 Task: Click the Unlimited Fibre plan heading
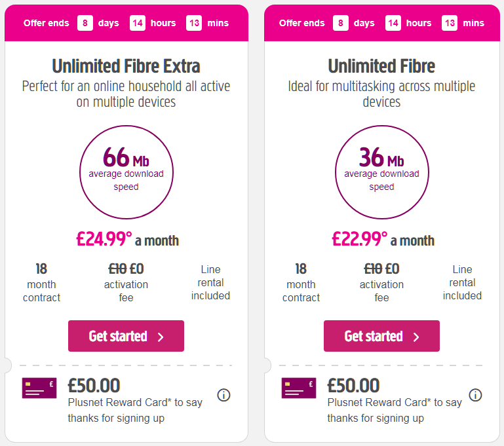[x=381, y=66]
